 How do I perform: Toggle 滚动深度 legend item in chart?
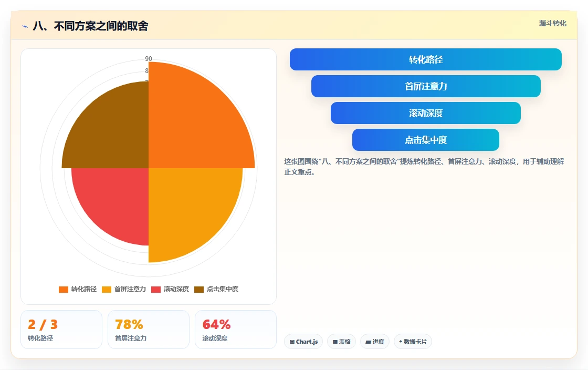(170, 289)
